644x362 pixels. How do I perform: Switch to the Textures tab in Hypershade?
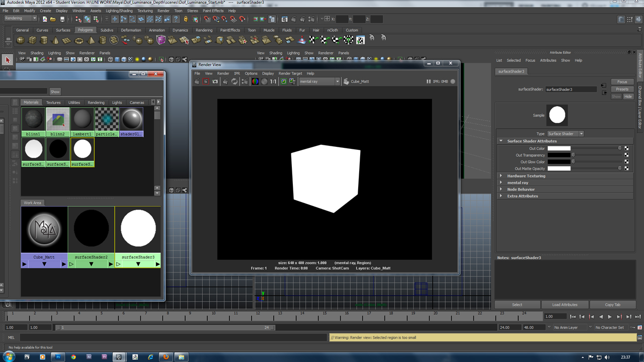point(53,102)
